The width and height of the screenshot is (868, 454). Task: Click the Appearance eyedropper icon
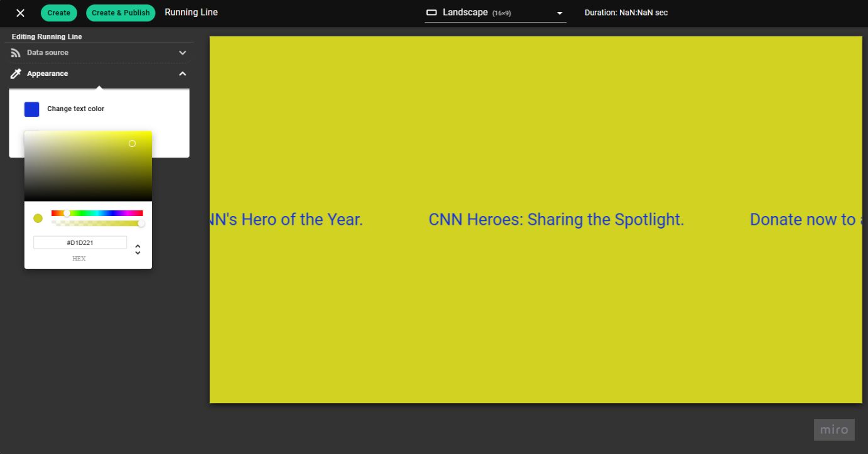point(16,74)
